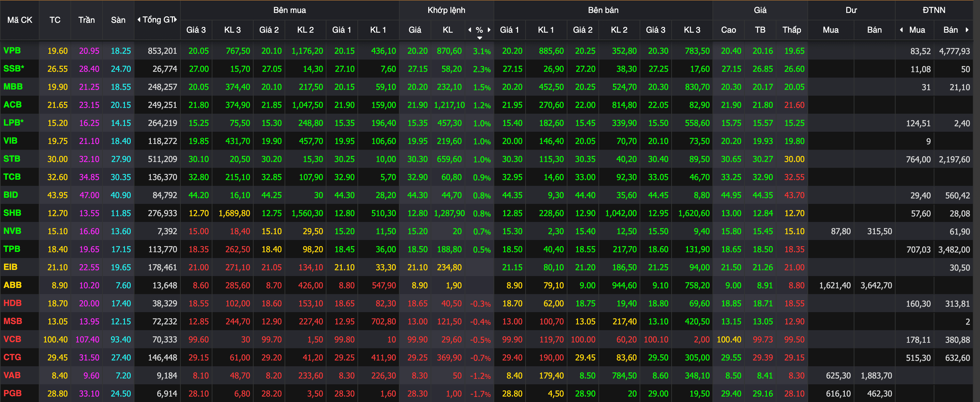
Task: Select the MSB ticker
Action: click(x=13, y=321)
